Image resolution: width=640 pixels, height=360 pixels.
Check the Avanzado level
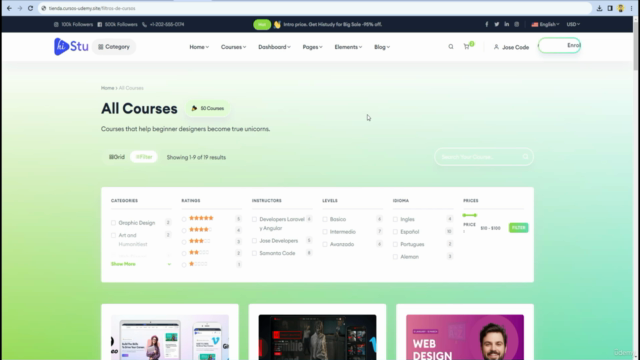pyautogui.click(x=325, y=244)
